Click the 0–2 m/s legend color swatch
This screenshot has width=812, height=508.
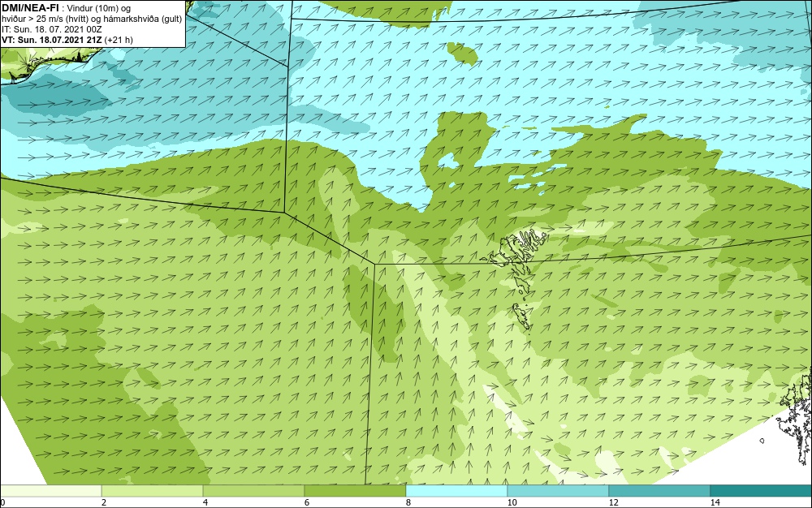click(x=50, y=491)
